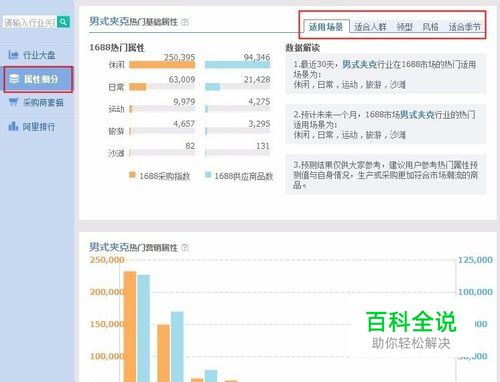The height and width of the screenshot is (382, 500).
Task: Switch to the 领型 tab
Action: (x=405, y=27)
